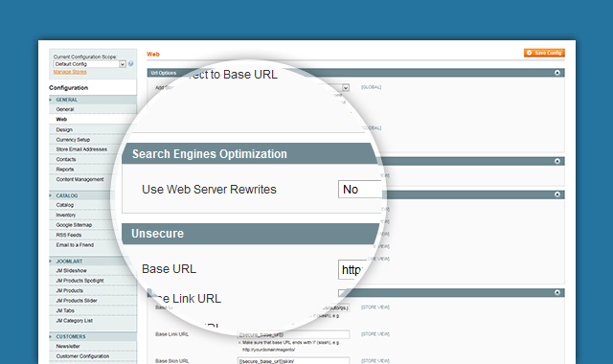
Task: Click the scope help question icon
Action: [130, 64]
